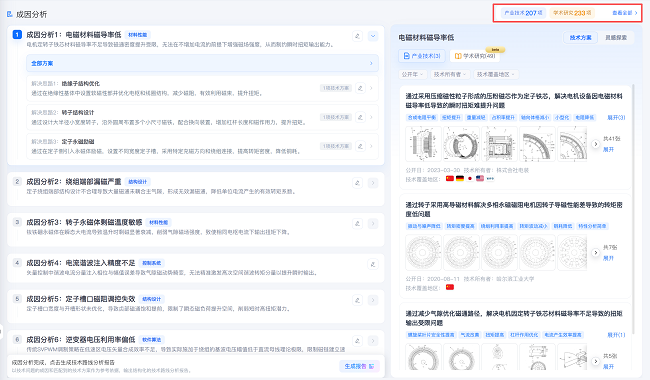Click the 学术研究 233项 badge
This screenshot has height=380, width=650.
tap(572, 13)
